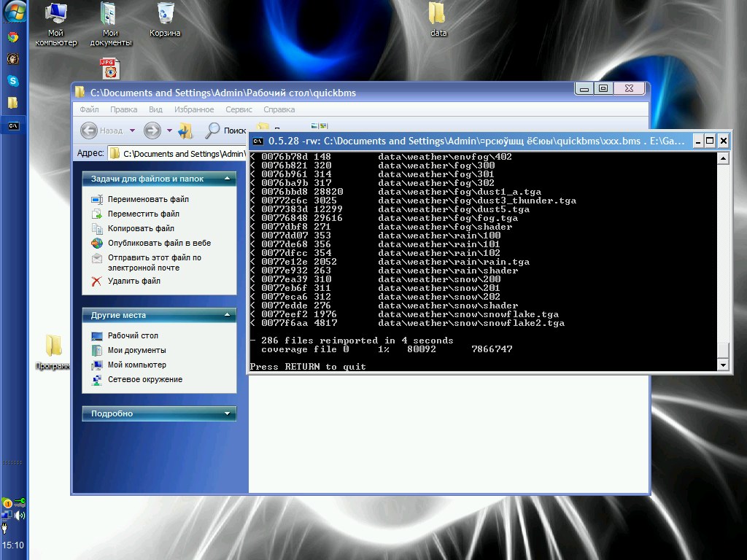Click the 'Press RETURN to quit' console text
The width and height of the screenshot is (747, 560).
point(308,367)
